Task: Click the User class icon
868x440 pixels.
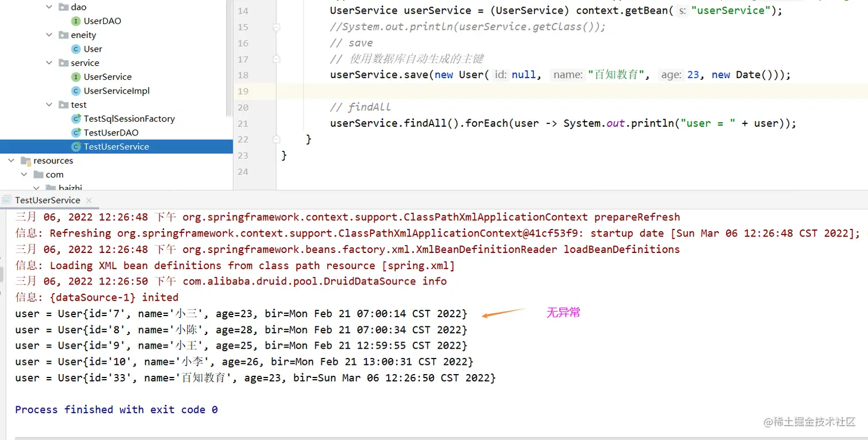Action: 76,49
